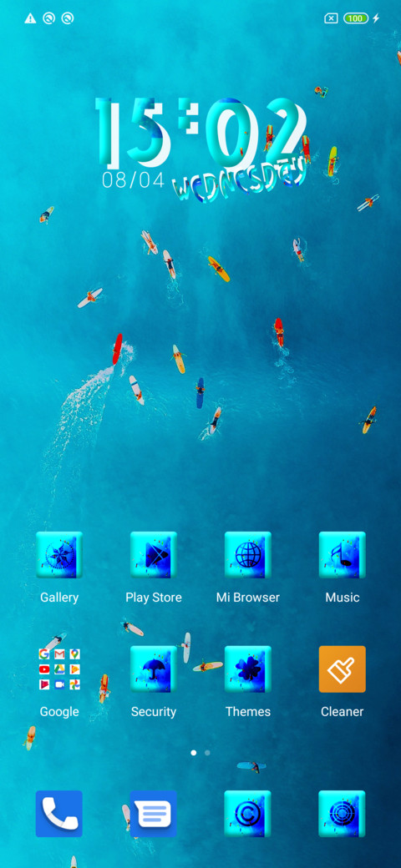Image resolution: width=401 pixels, height=868 pixels.
Task: Tap the battery 100 indicator
Action: [x=356, y=18]
